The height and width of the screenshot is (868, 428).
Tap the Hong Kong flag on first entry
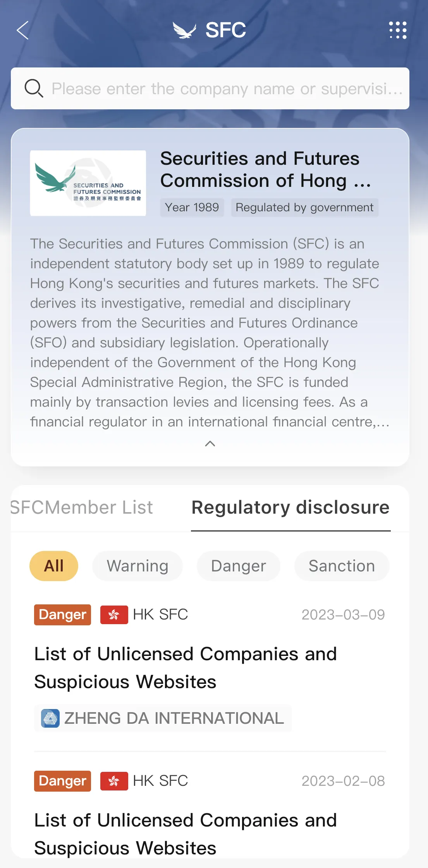tap(114, 615)
